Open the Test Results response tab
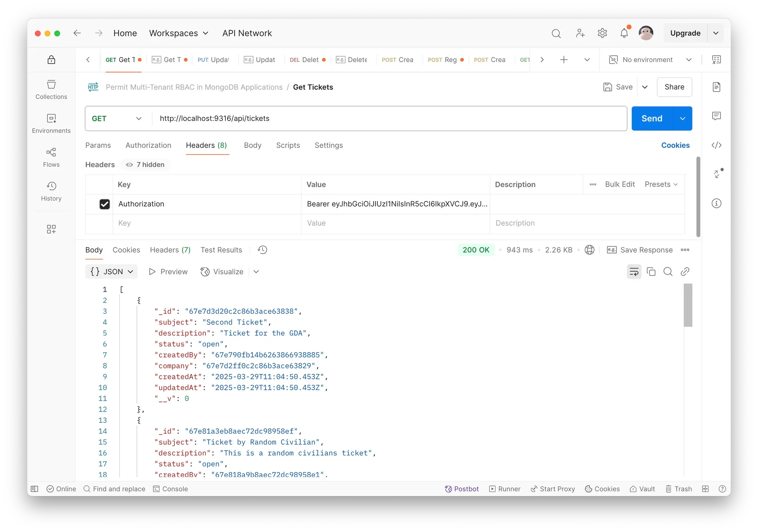The image size is (758, 532). pyautogui.click(x=221, y=250)
